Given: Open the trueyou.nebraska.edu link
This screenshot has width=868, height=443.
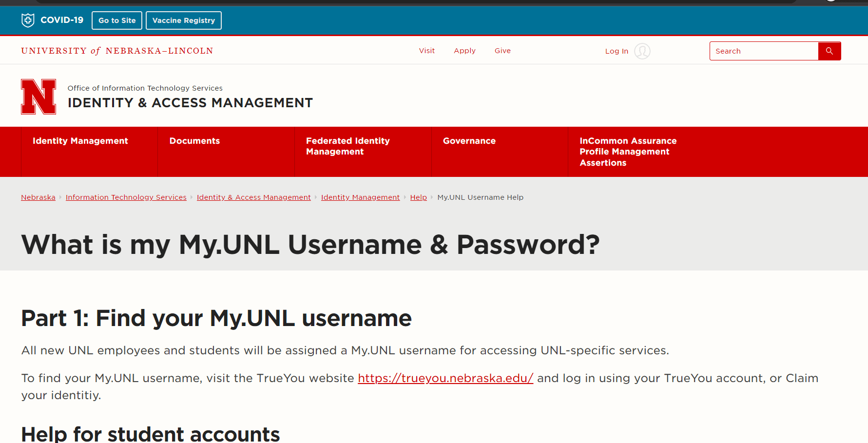Looking at the screenshot, I should (x=445, y=378).
